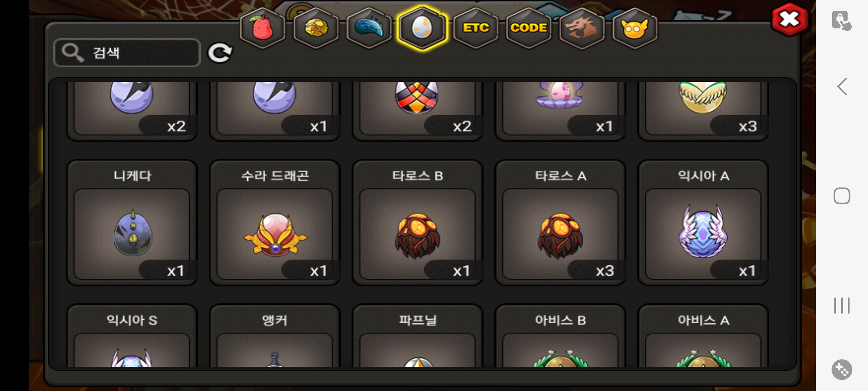Open the brown dragon head tab
The height and width of the screenshot is (391, 868).
coord(582,28)
